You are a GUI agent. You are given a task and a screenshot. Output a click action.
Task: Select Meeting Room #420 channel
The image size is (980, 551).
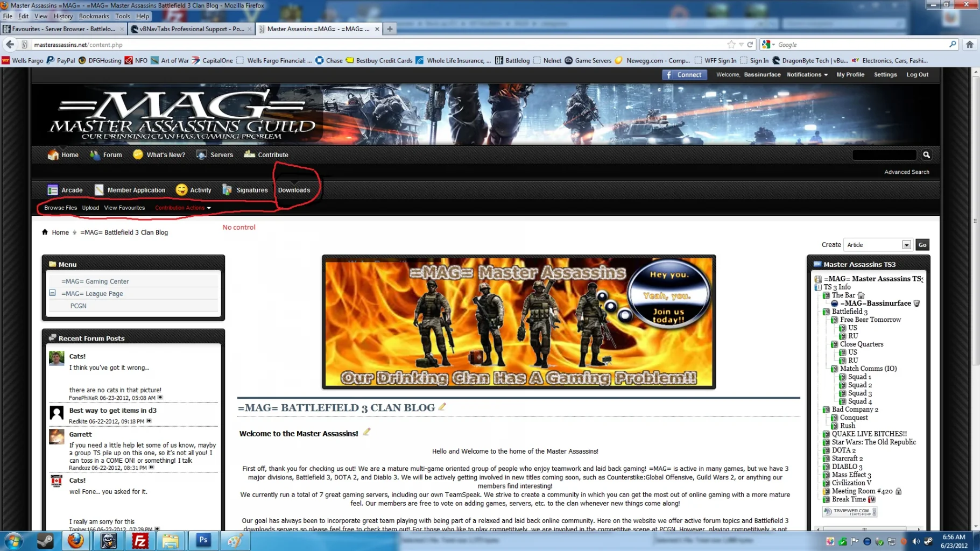pos(862,491)
